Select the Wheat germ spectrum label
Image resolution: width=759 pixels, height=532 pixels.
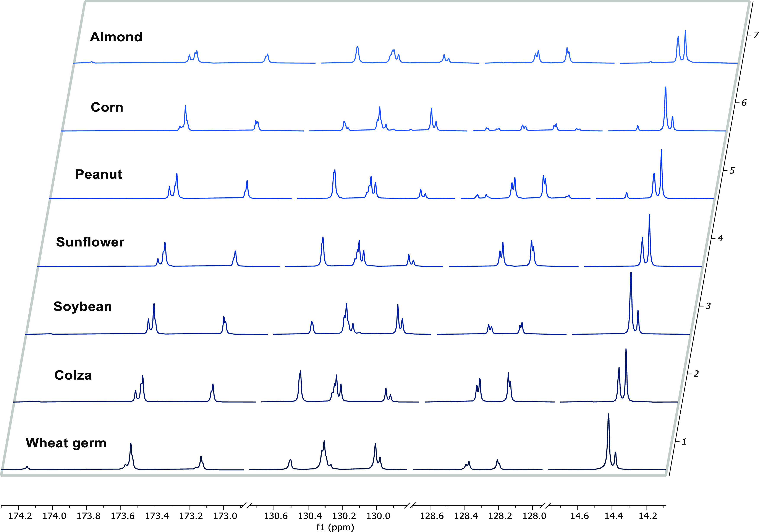tap(66, 443)
